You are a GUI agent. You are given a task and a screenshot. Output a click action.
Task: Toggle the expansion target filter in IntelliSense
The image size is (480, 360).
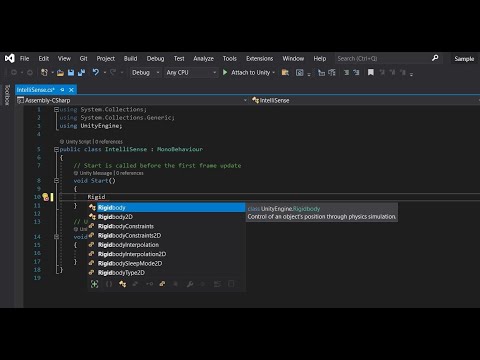[x=94, y=284]
